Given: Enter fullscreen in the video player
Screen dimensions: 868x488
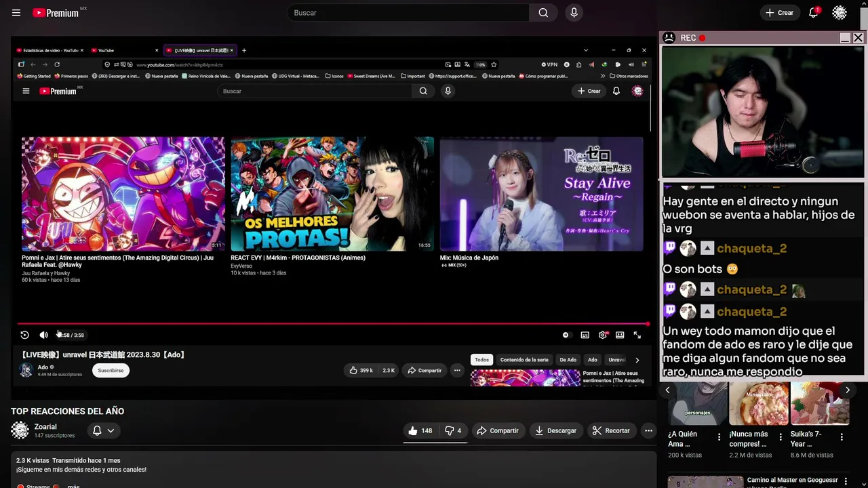Looking at the screenshot, I should pos(637,335).
